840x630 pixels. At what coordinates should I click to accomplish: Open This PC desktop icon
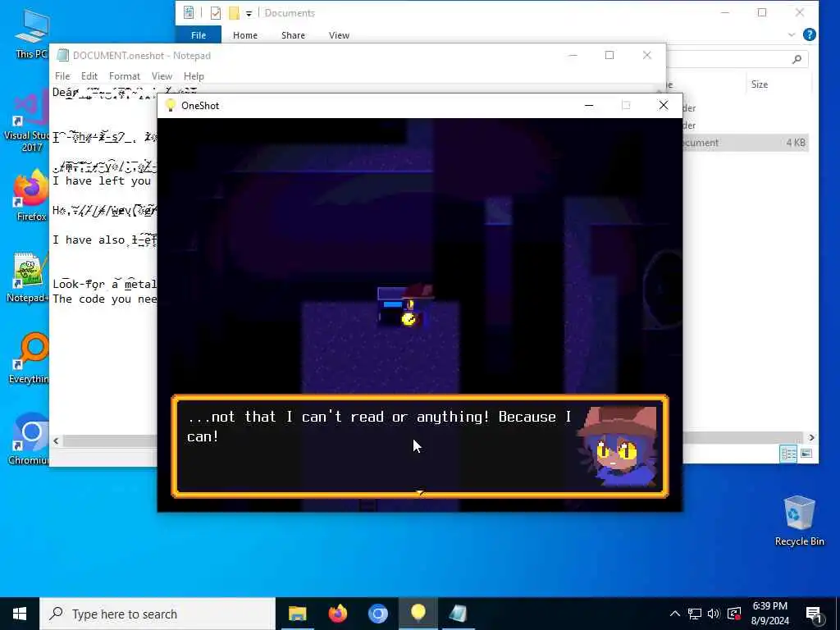pyautogui.click(x=31, y=33)
